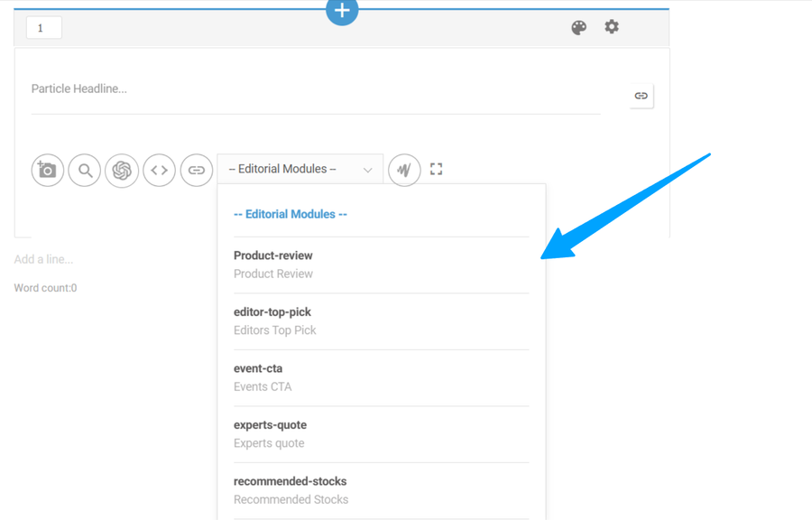The image size is (812, 520).
Task: Click the circular W logo icon
Action: (x=404, y=170)
